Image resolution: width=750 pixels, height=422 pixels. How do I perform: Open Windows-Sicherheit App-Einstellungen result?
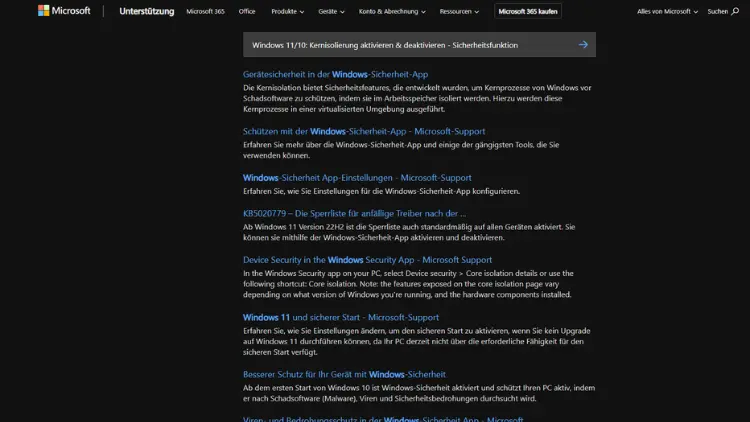[x=357, y=178]
